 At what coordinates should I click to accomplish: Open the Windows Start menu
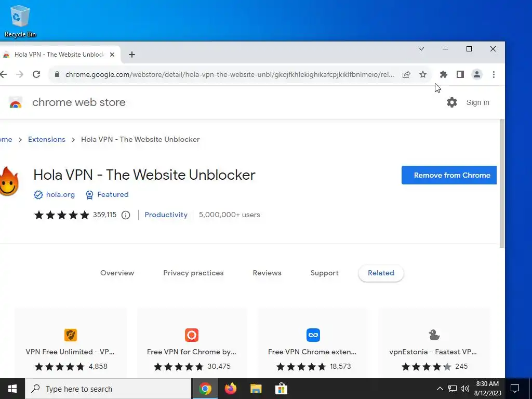tap(12, 389)
